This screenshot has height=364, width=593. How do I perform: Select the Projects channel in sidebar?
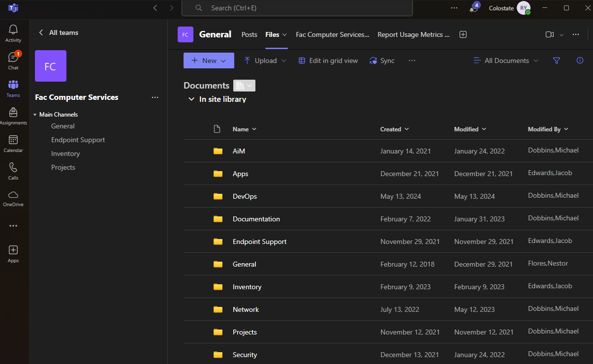pyautogui.click(x=63, y=167)
